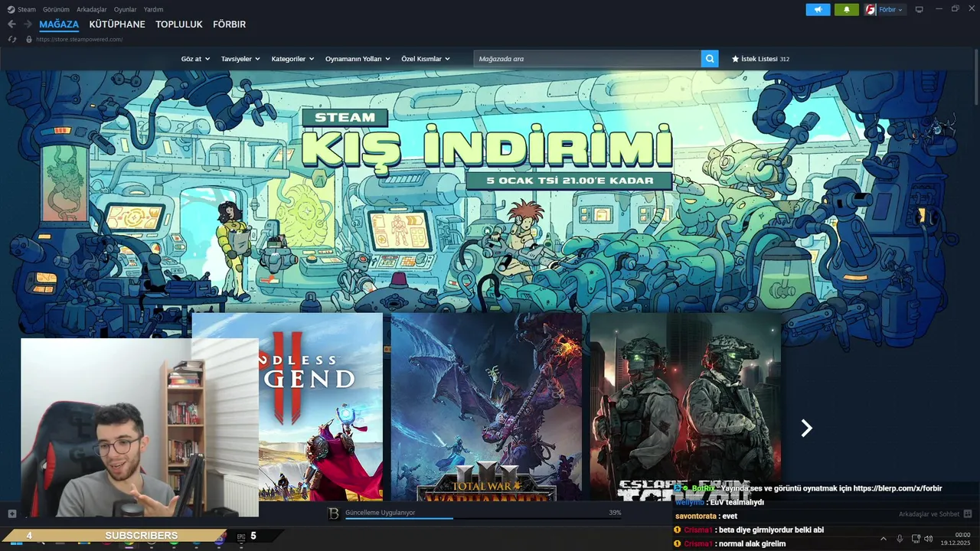980x551 pixels.
Task: Open the Endless Legend II card
Action: point(320,406)
